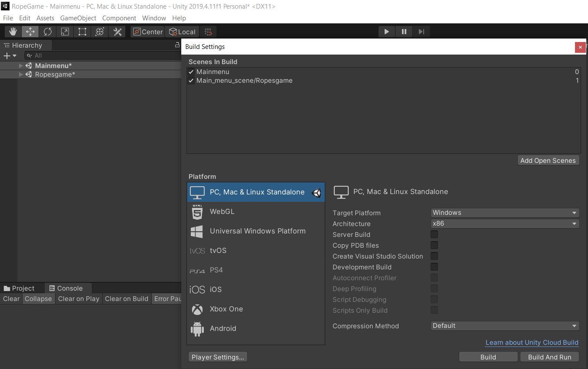The width and height of the screenshot is (588, 369).
Task: Toggle pivot Center handle position
Action: coord(148,32)
